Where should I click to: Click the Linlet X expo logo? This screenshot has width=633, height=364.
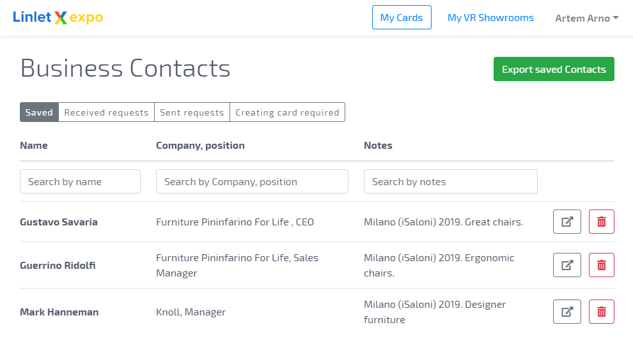click(x=58, y=17)
